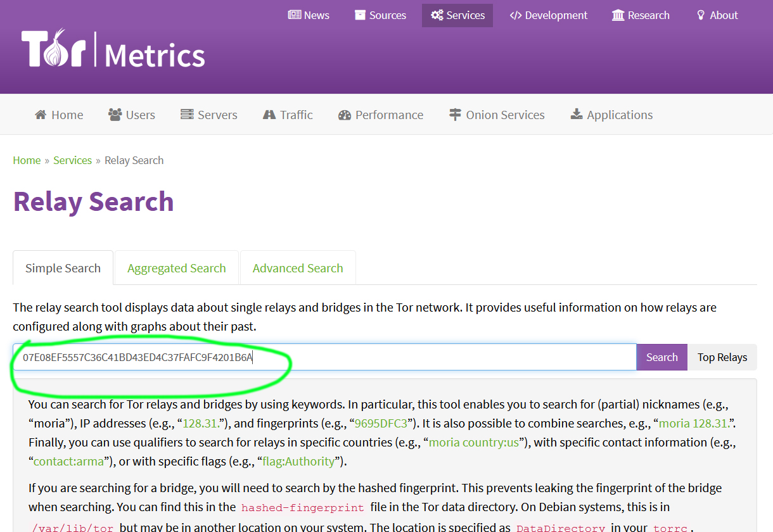Click the "hashed-fingerprint" code text
The height and width of the screenshot is (532, 773).
click(303, 507)
